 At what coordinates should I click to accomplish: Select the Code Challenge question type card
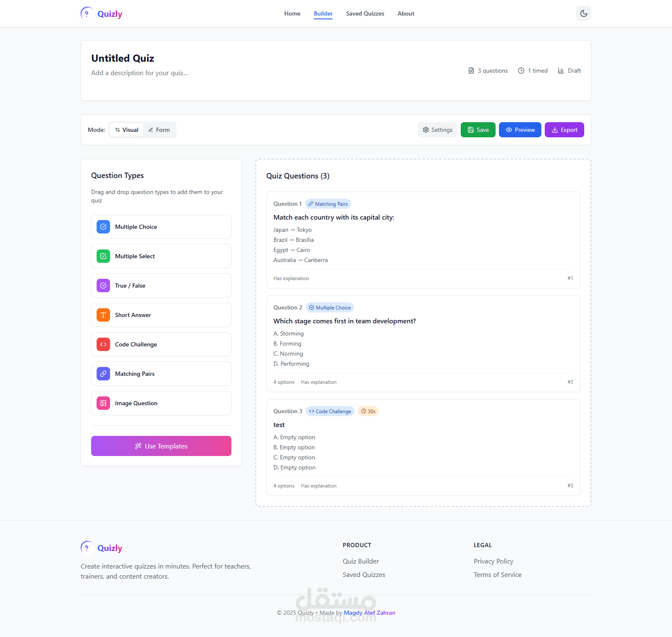pyautogui.click(x=161, y=344)
